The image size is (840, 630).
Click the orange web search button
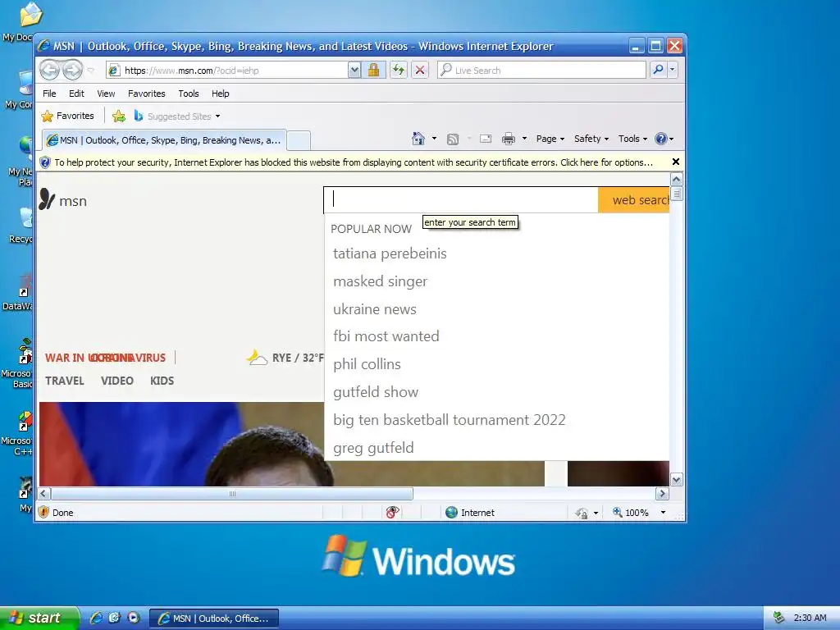pos(634,200)
